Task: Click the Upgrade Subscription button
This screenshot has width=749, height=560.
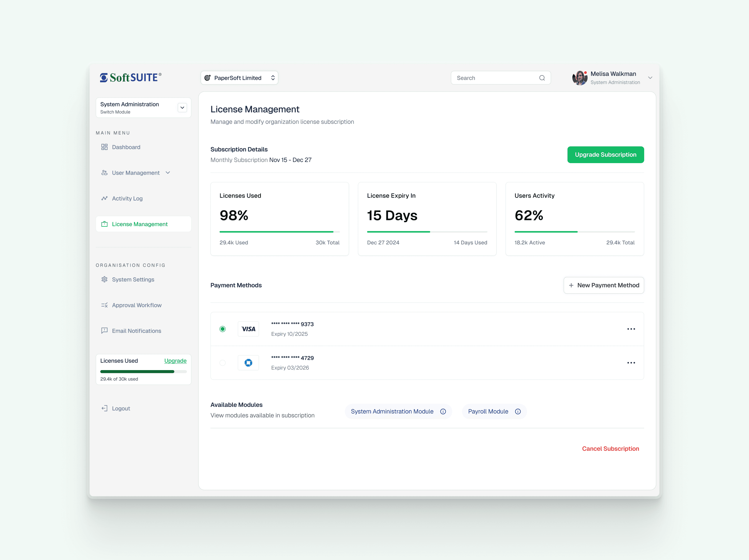Action: [x=605, y=155]
